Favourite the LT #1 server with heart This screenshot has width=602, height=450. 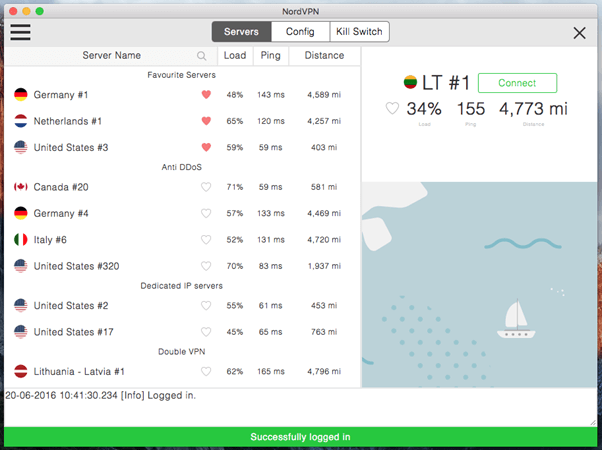[392, 108]
